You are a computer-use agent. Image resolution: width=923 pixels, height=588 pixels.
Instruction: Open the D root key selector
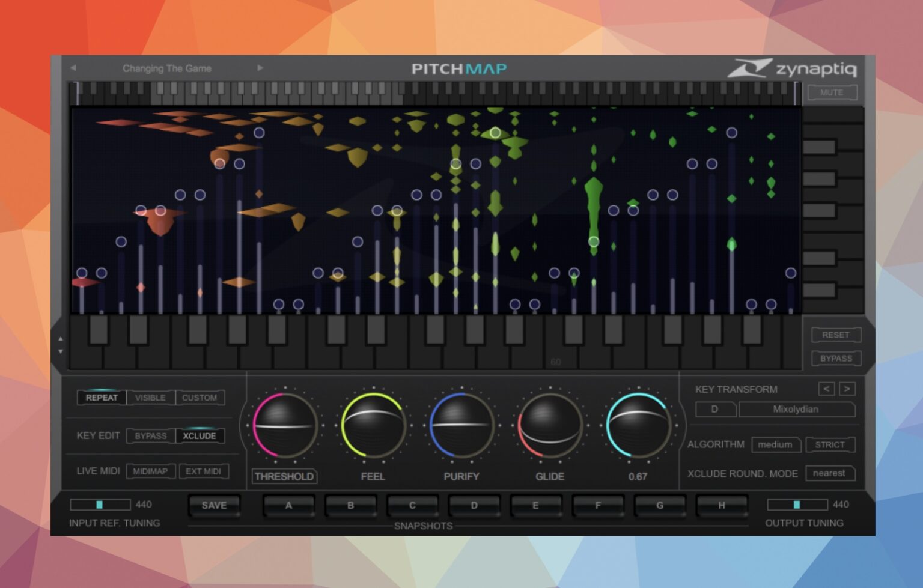[x=715, y=410]
